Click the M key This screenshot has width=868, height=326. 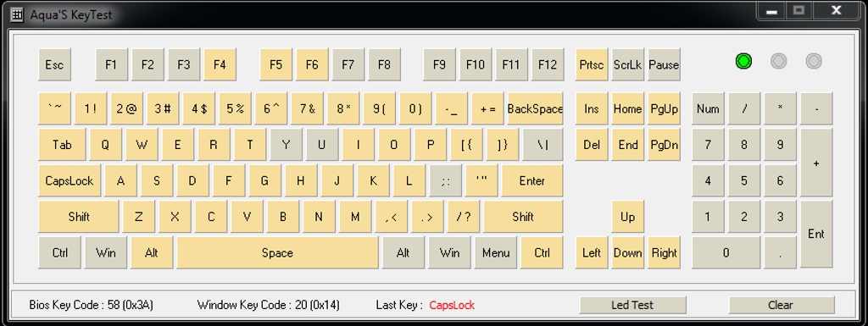(355, 217)
